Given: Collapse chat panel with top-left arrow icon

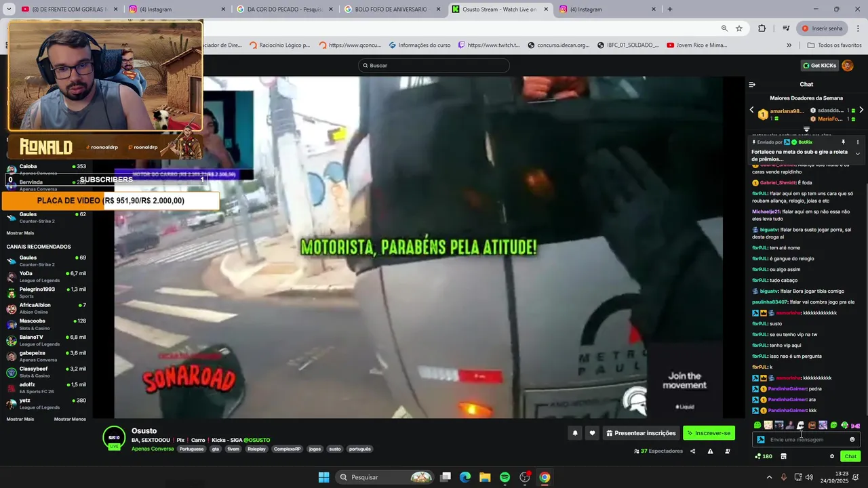Looking at the screenshot, I should point(752,85).
